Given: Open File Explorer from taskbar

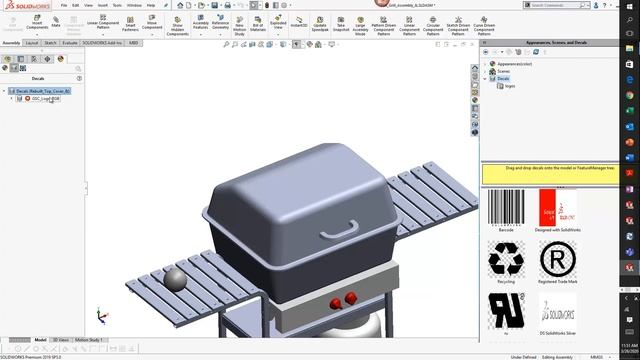Looking at the screenshot, I should click(629, 49).
